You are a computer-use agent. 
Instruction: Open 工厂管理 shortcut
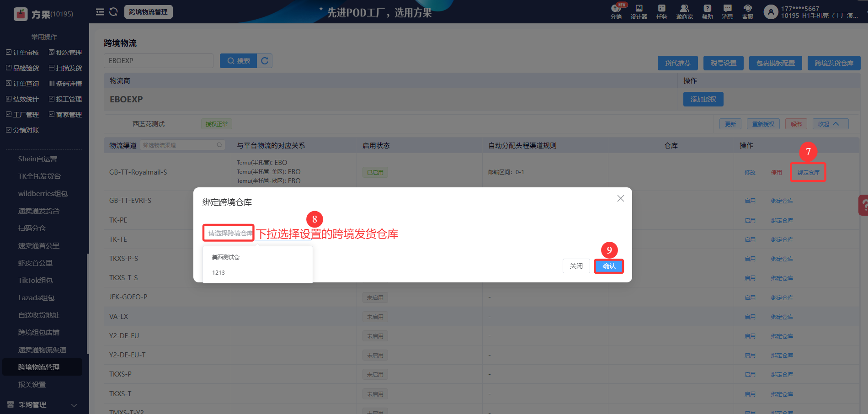coord(22,115)
